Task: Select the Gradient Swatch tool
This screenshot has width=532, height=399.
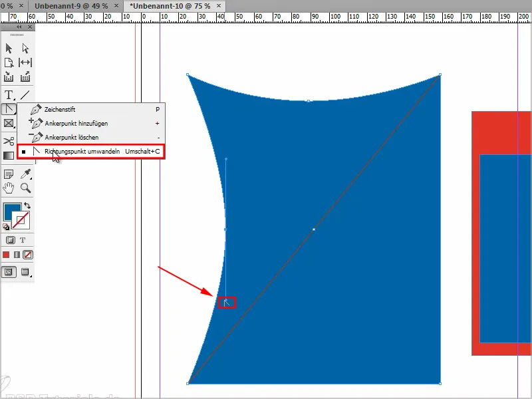Action: point(9,156)
